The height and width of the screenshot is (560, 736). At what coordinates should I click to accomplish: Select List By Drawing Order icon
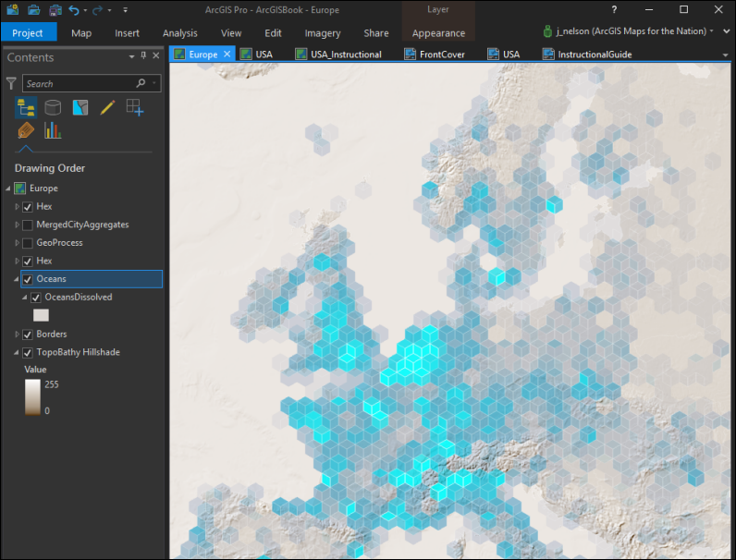tap(26, 108)
